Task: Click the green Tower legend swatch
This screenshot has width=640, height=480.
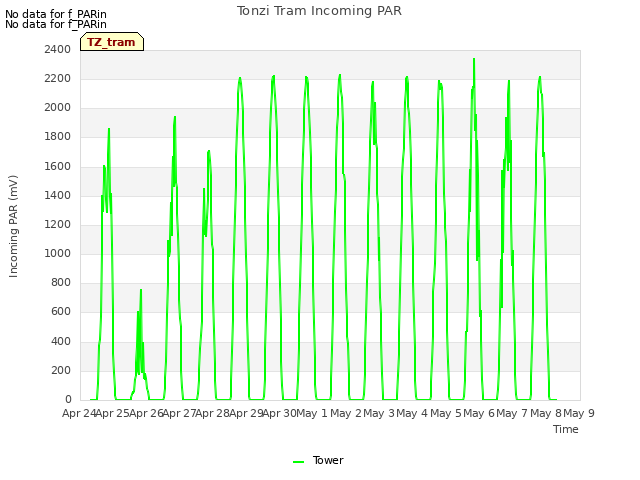Action: click(x=298, y=461)
